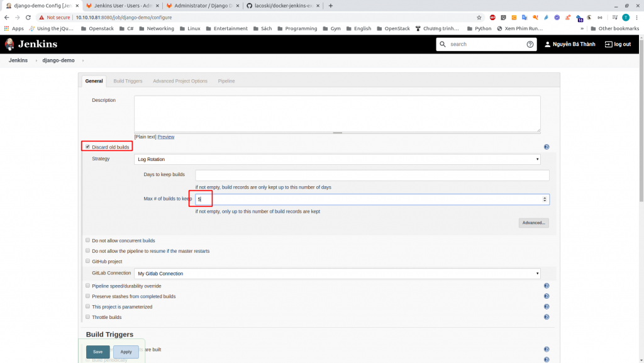Uncheck the Discard old builds checkbox

tap(87, 147)
